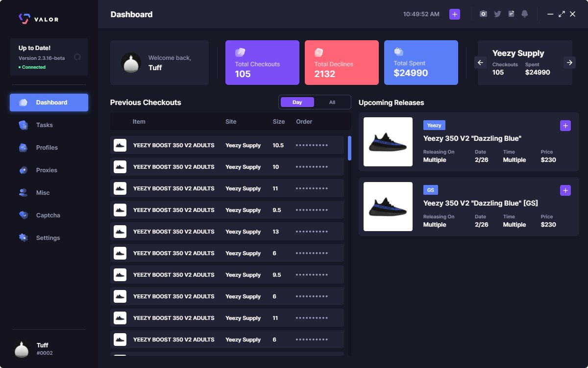Click the Order column header
The height and width of the screenshot is (368, 588).
304,122
